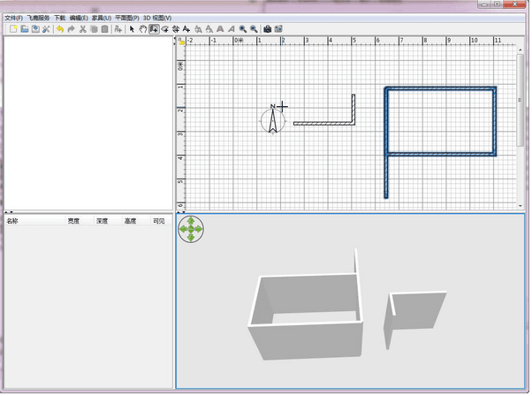Image resolution: width=532 pixels, height=396 pixels.
Task: Open the 文件(F) menu
Action: click(13, 18)
